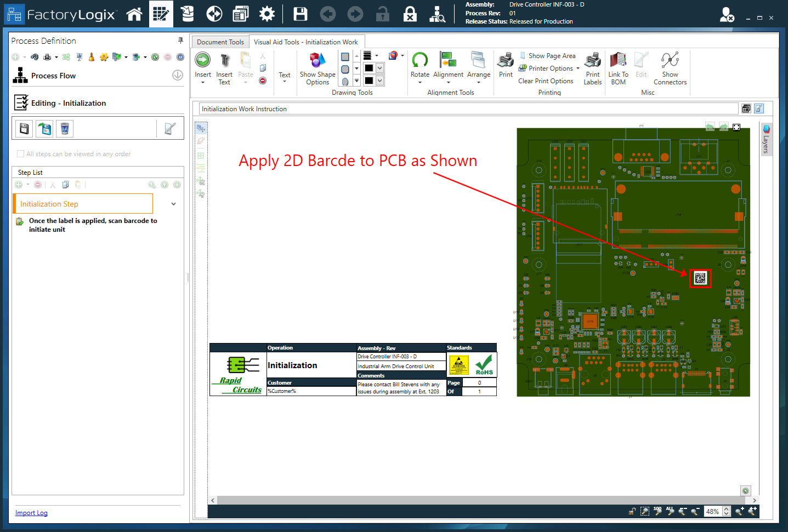Select the Show Connectors tool
Image resolution: width=788 pixels, height=532 pixels.
click(670, 68)
